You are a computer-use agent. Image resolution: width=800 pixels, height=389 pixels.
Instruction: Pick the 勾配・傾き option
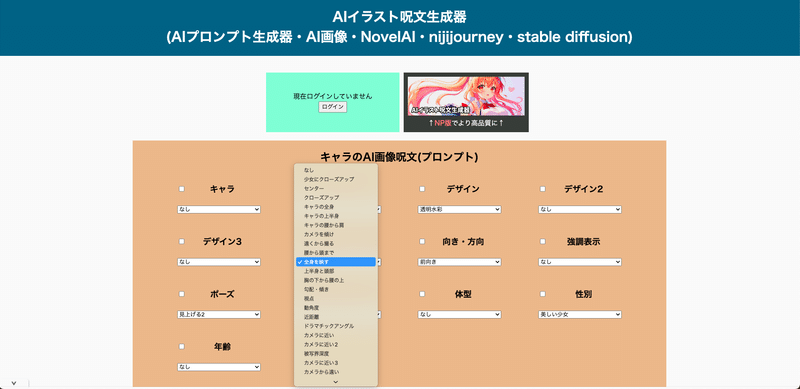(x=336, y=289)
